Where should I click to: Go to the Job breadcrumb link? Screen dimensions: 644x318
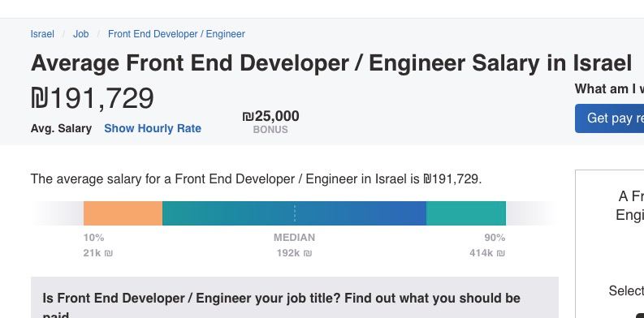[x=81, y=34]
